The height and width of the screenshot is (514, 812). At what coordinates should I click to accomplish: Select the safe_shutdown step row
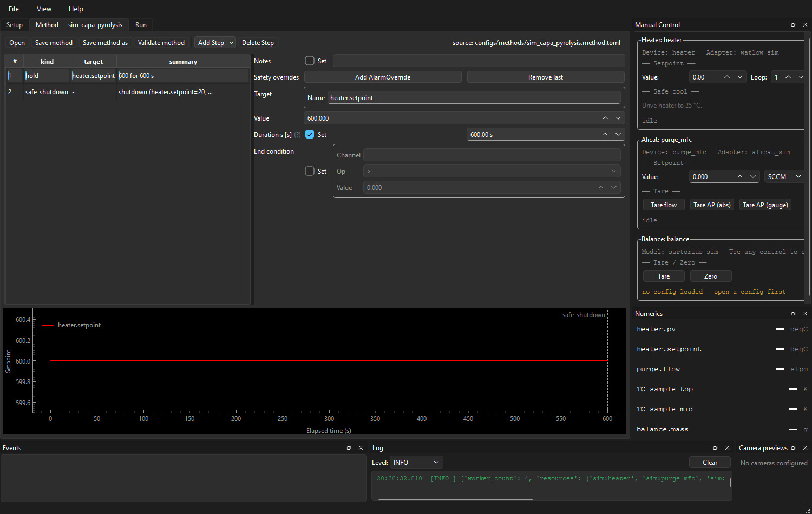(x=128, y=92)
